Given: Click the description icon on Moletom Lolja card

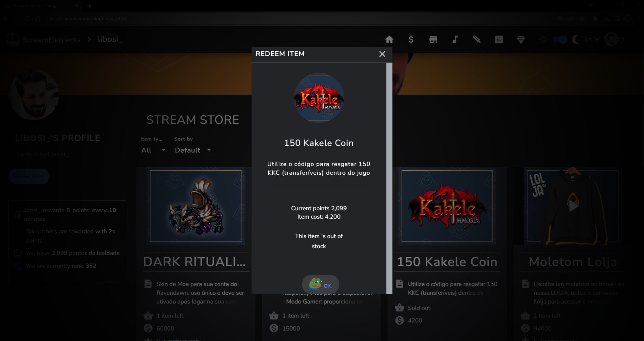Looking at the screenshot, I should [x=525, y=284].
